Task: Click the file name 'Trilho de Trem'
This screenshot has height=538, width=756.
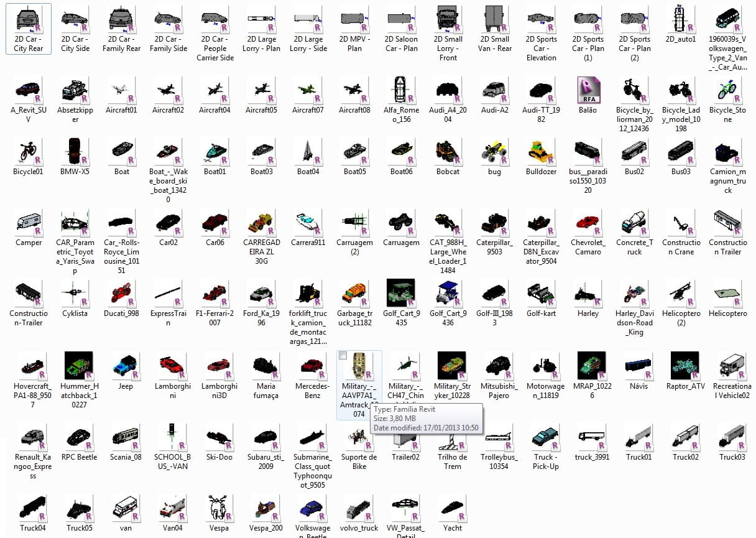Action: pos(452,461)
